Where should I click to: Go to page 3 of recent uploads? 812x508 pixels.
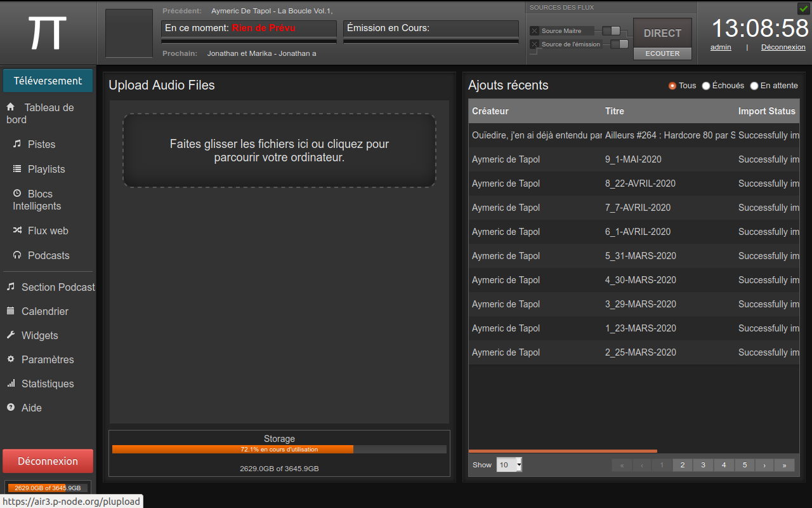(703, 465)
